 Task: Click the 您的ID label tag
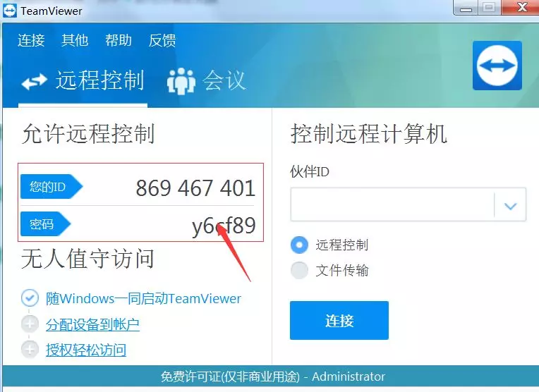point(52,187)
